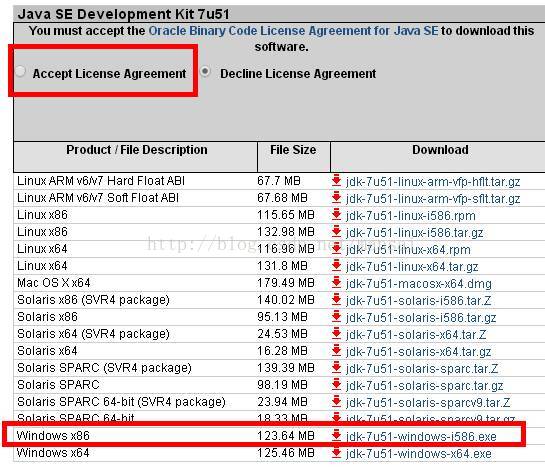The width and height of the screenshot is (545, 467).
Task: Click the download arrow icon for jdk-7u51-linux-x64.rpm
Action: tap(336, 249)
